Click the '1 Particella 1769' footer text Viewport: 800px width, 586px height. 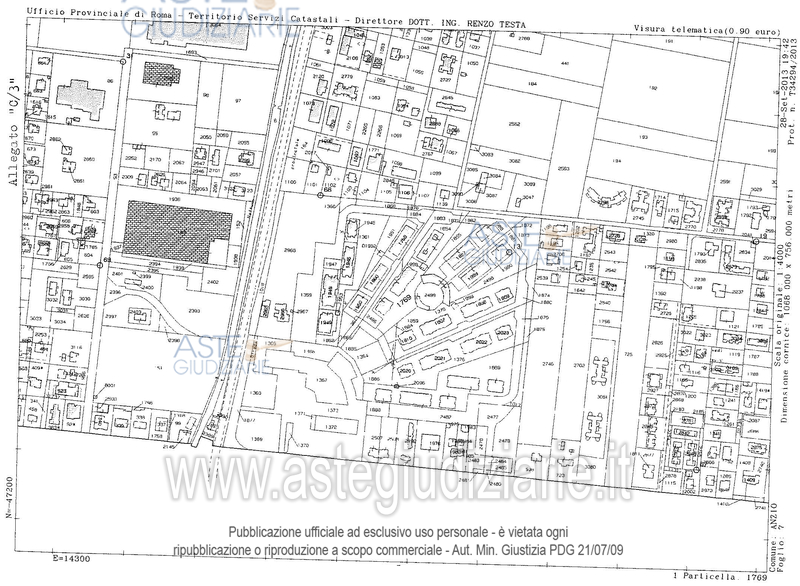coord(719,577)
